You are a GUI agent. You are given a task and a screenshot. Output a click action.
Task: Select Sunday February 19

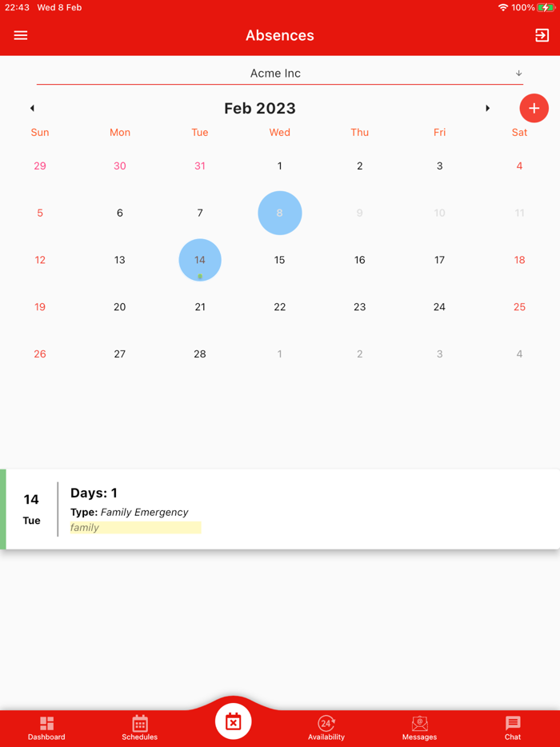point(40,307)
